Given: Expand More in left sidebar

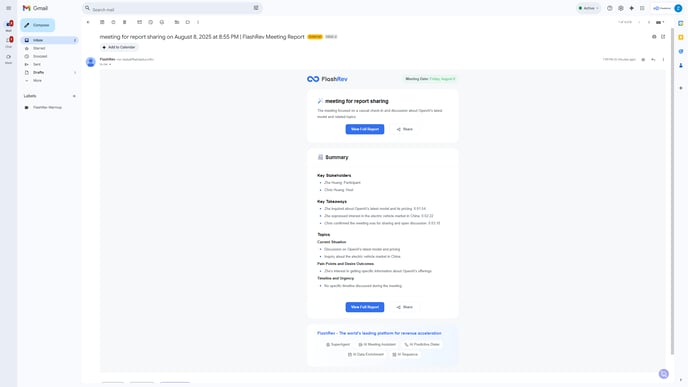Looking at the screenshot, I should coord(37,81).
